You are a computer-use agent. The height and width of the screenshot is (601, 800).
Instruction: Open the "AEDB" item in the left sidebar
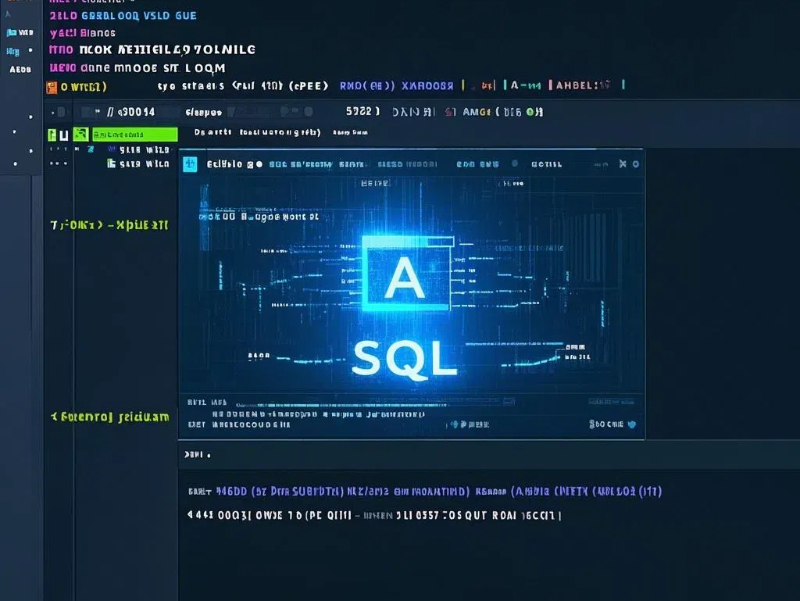tap(20, 69)
